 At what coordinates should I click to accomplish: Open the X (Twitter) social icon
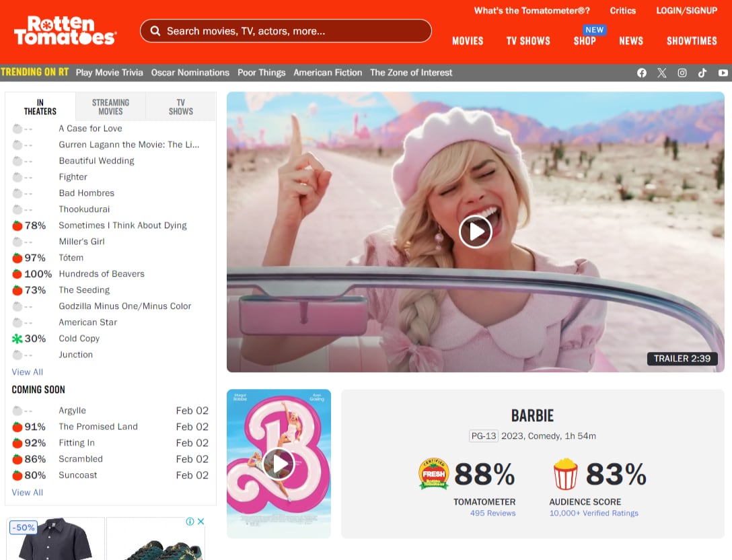tap(662, 73)
